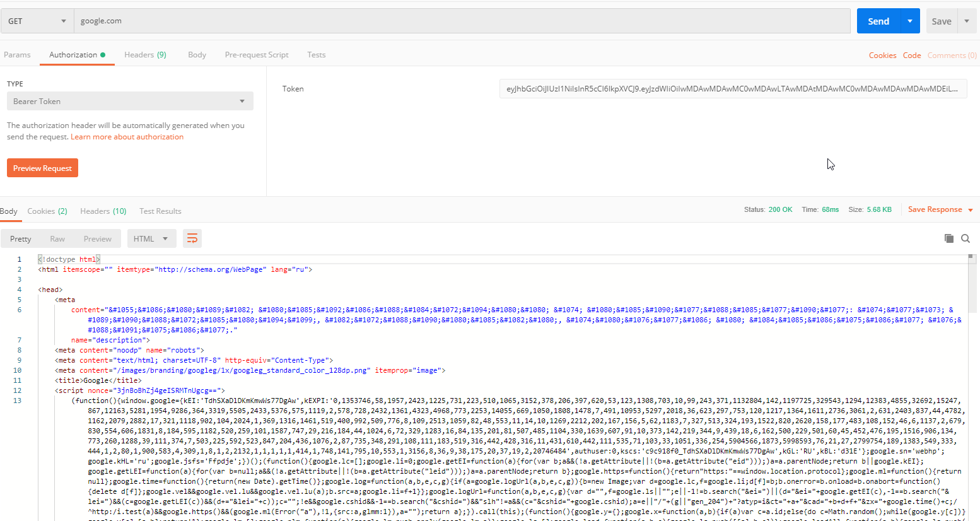Select the Pretty response view
The height and width of the screenshot is (521, 980).
[x=20, y=238]
